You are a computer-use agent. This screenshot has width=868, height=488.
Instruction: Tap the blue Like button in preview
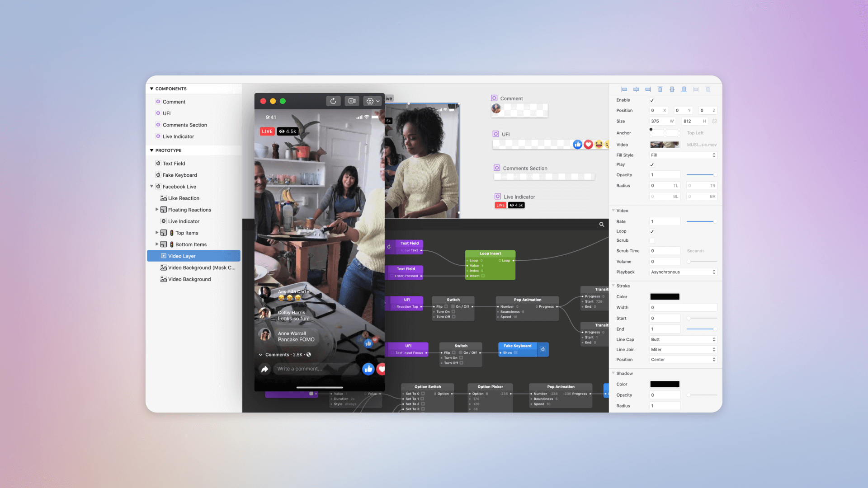click(368, 369)
